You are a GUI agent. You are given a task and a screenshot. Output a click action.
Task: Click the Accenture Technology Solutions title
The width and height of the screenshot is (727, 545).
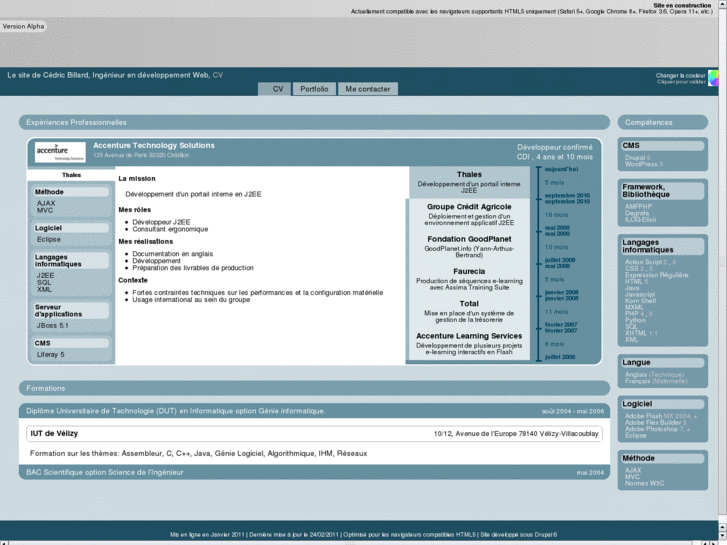[154, 146]
